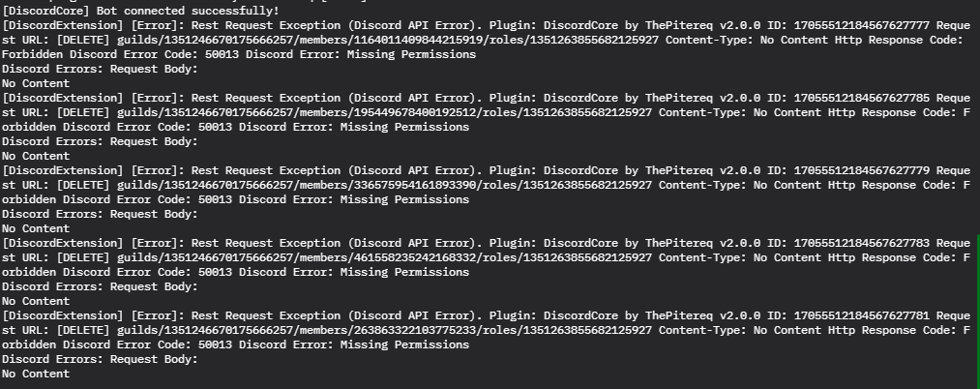Click the first "Discord Errors: Request Body:" line
Screen dimensions: 980x389
click(100, 68)
